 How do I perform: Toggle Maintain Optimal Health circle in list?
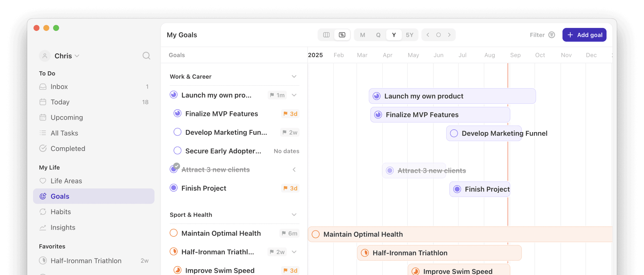tap(173, 233)
